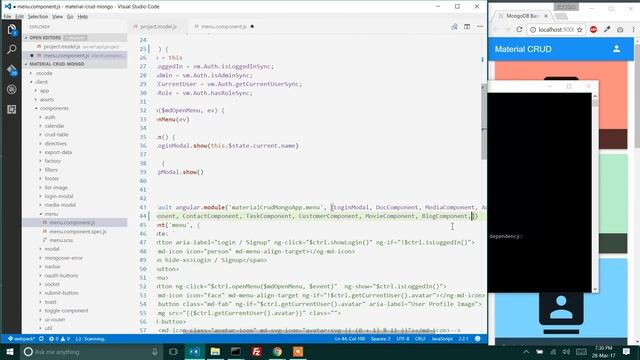This screenshot has width=640, height=360.
Task: Collapse the components folder
Action: coord(54,108)
